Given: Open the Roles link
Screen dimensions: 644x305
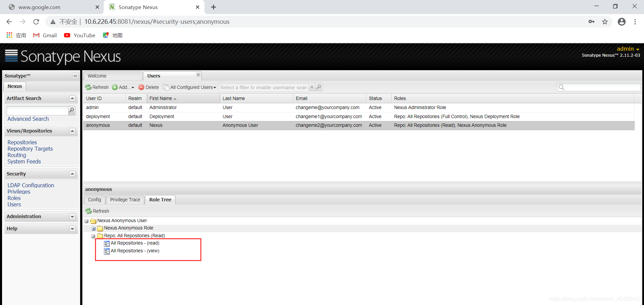Looking at the screenshot, I should (x=14, y=198).
